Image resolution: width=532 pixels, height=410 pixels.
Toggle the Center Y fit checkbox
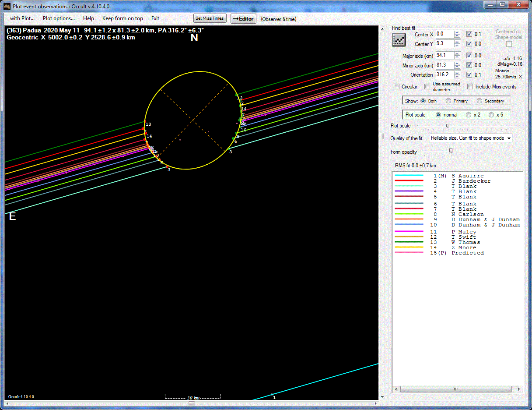pos(469,44)
